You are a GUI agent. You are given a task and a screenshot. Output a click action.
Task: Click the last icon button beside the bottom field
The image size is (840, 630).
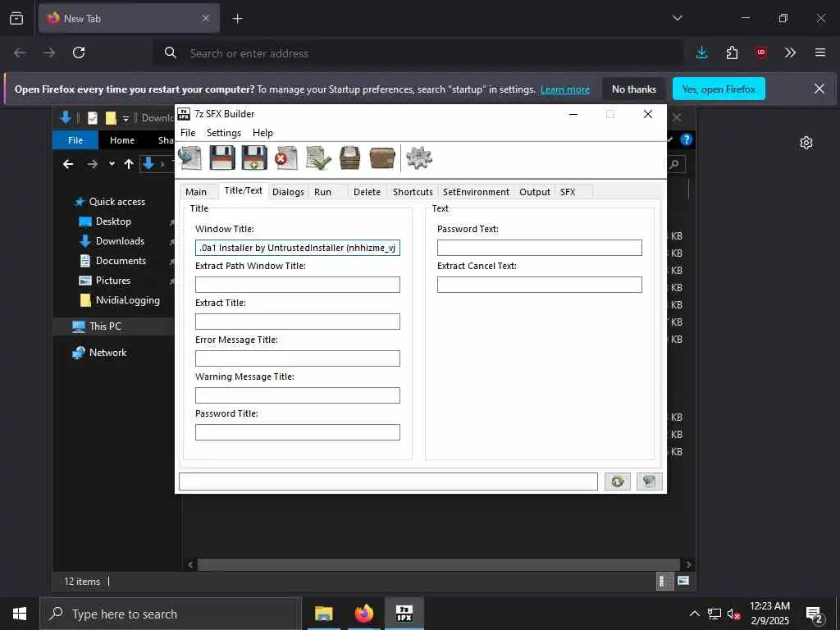[x=650, y=481]
